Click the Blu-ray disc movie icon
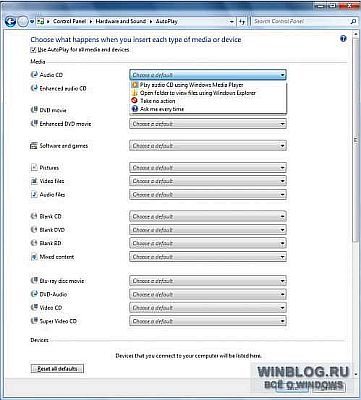This screenshot has height=400, width=361. click(34, 281)
